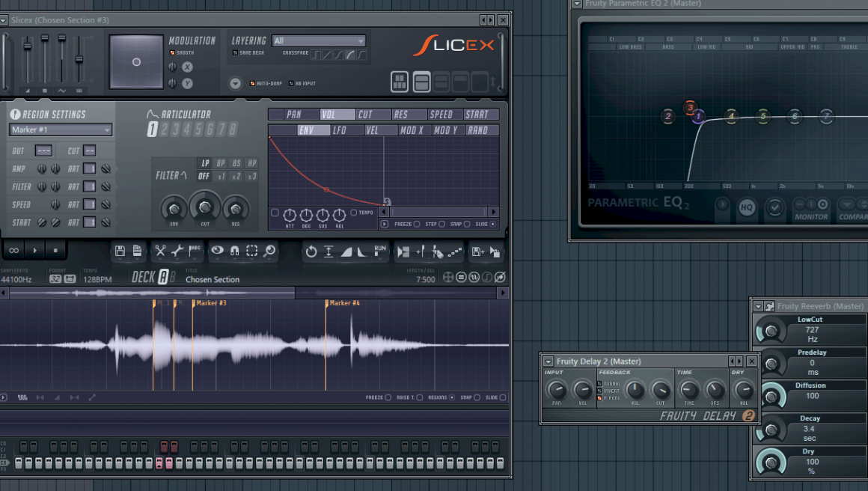Click the loop icon left of the play button
868x491 pixels.
coord(13,250)
